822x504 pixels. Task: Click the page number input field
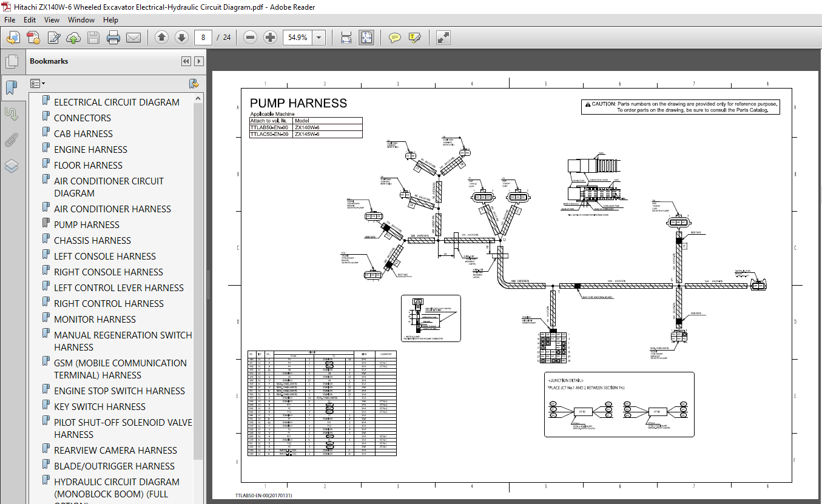tap(204, 38)
